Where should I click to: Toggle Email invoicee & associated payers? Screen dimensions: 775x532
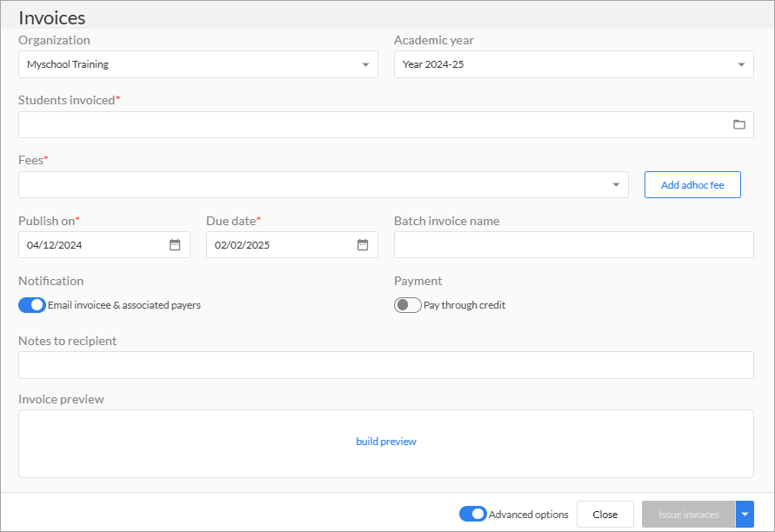[32, 305]
